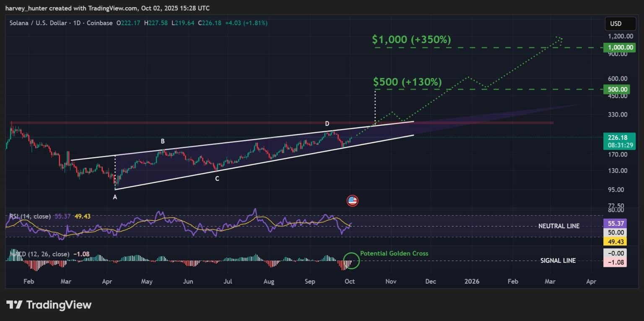644x321 pixels.
Task: Select the "$500 (+130%)" text annotation
Action: (408, 82)
